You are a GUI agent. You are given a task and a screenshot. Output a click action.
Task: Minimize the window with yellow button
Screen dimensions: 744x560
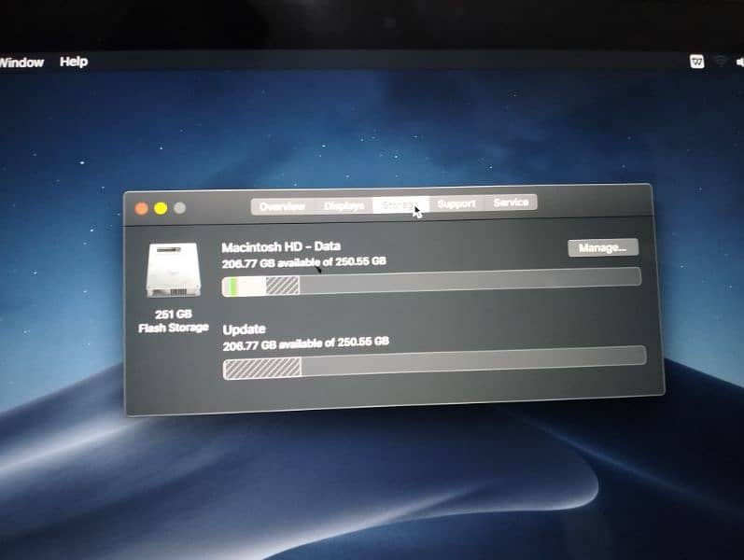coord(161,208)
